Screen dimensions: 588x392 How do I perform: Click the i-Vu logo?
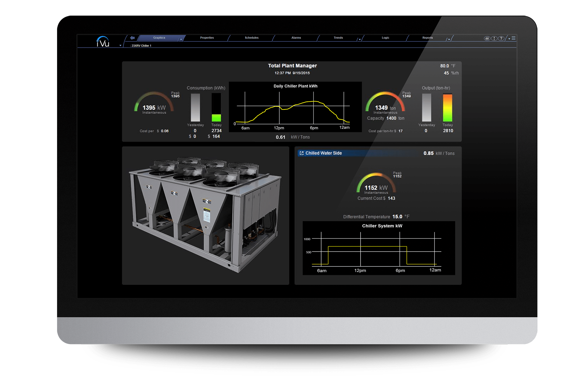(x=103, y=41)
